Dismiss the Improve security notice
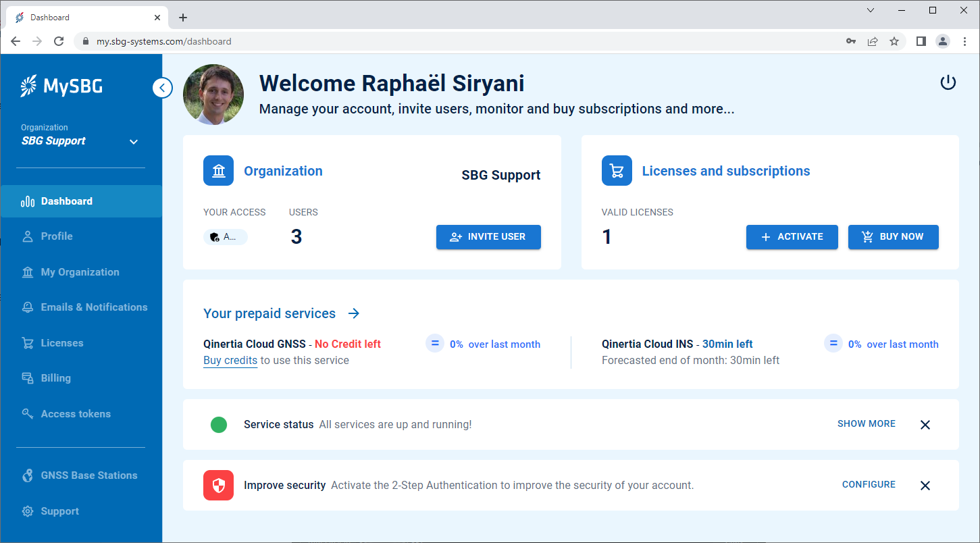This screenshot has height=543, width=980. (925, 486)
